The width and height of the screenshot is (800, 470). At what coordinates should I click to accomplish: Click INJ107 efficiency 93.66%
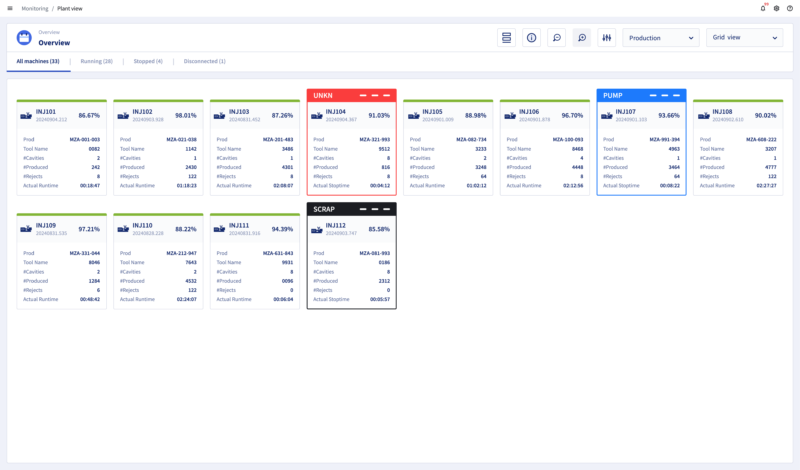[669, 116]
